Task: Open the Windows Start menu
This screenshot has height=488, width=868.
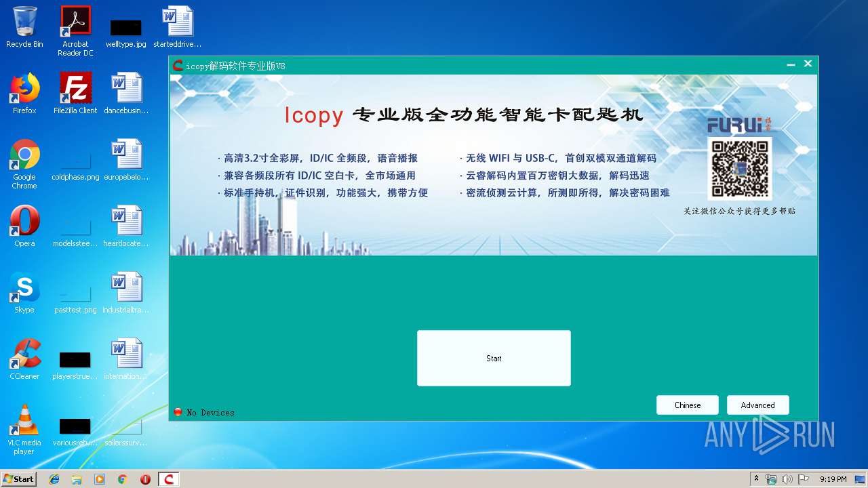Action: coord(19,479)
